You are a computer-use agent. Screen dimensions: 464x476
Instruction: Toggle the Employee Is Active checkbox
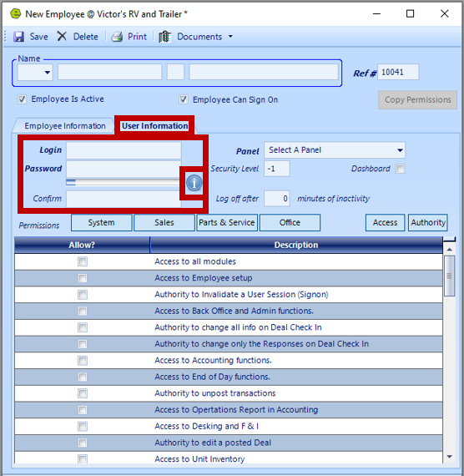(x=22, y=99)
